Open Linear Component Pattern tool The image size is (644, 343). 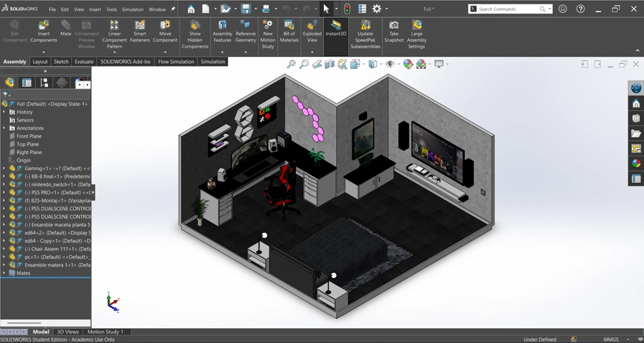pyautogui.click(x=114, y=34)
